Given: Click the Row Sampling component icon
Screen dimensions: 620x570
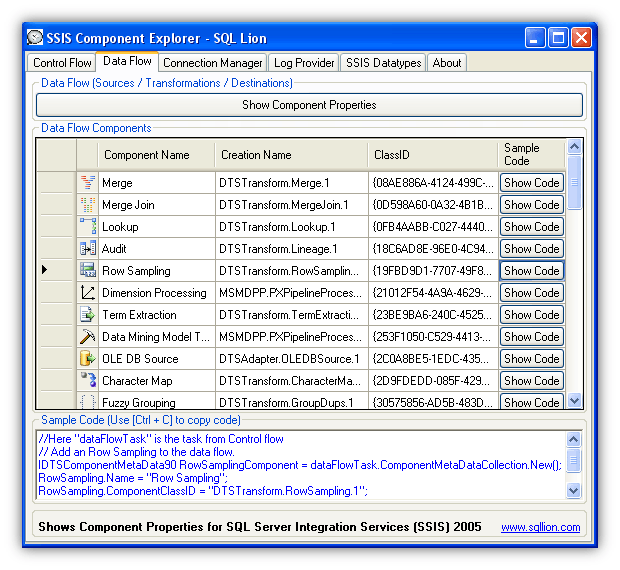Looking at the screenshot, I should (87, 270).
